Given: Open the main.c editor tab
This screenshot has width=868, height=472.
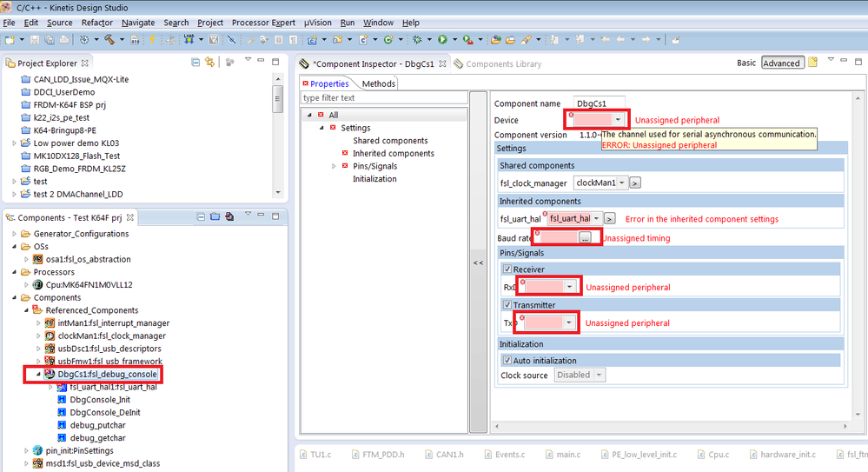Looking at the screenshot, I should pos(563,455).
